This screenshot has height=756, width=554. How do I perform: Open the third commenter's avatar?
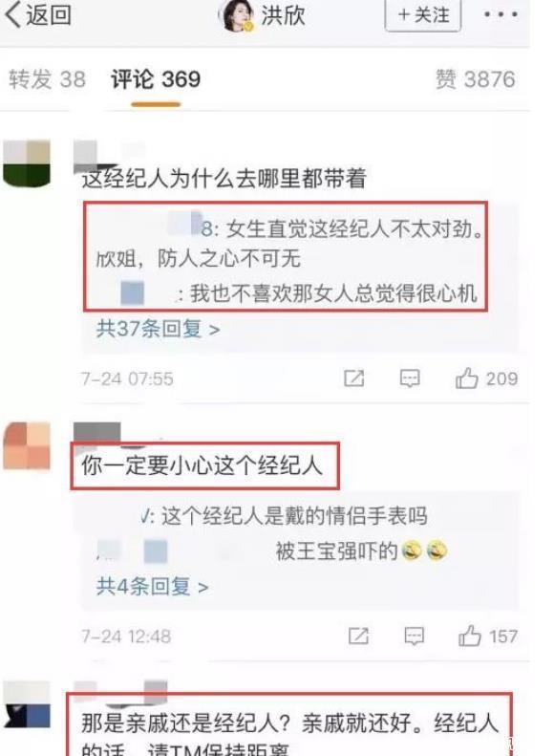tap(27, 704)
